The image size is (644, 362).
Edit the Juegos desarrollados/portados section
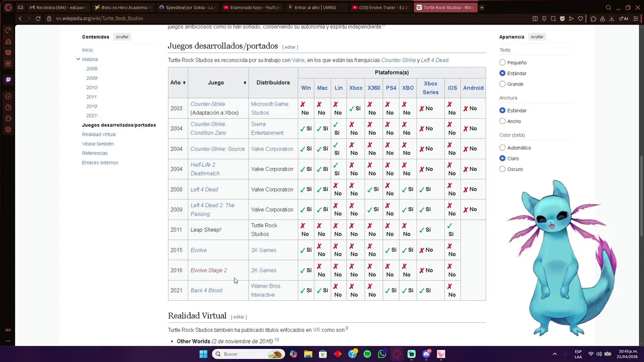pos(290,47)
